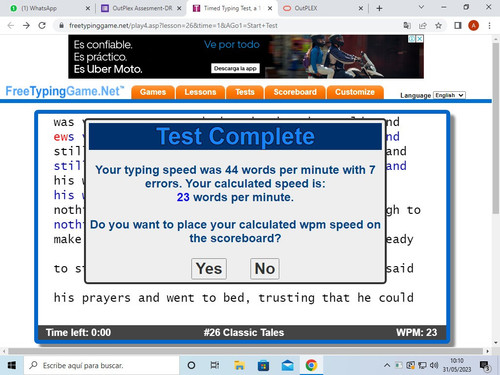
Task: Go forward in browser history
Action: (x=26, y=26)
